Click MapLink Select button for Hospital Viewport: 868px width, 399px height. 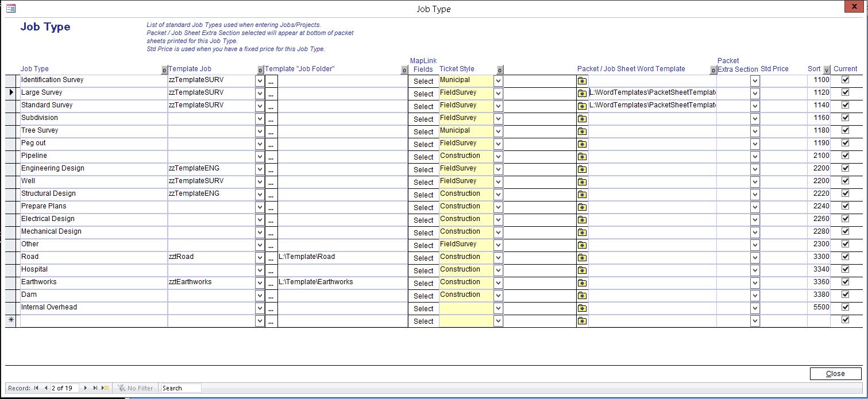click(x=423, y=270)
